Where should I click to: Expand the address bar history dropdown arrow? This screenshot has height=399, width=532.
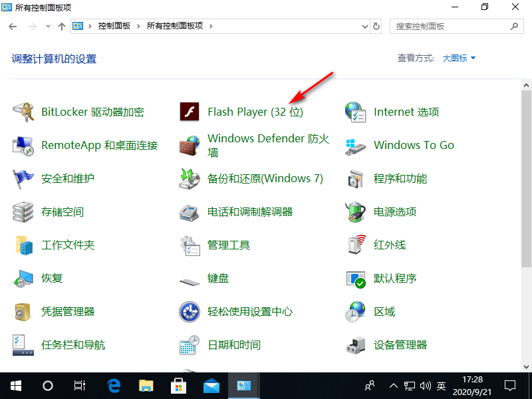coord(364,27)
